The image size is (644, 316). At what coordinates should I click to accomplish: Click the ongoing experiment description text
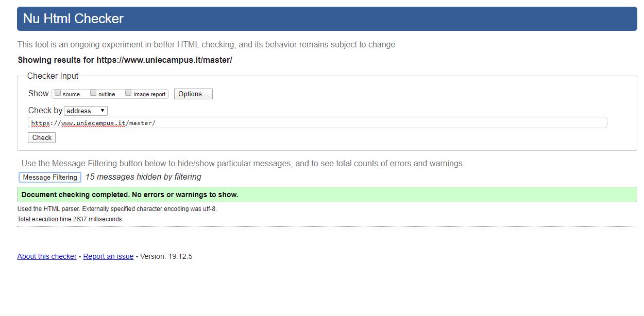pos(206,45)
